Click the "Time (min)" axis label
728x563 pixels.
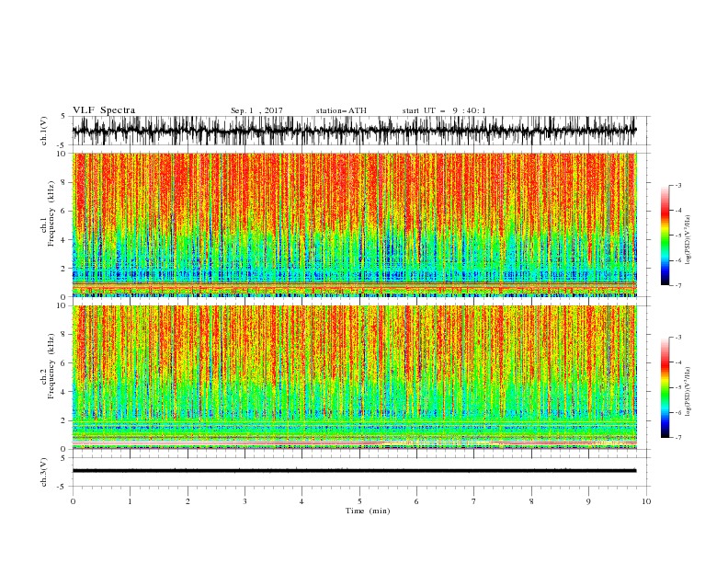[368, 511]
